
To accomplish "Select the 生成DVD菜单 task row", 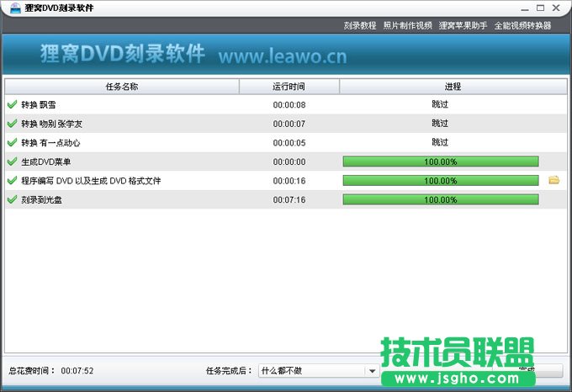I will 126,162.
